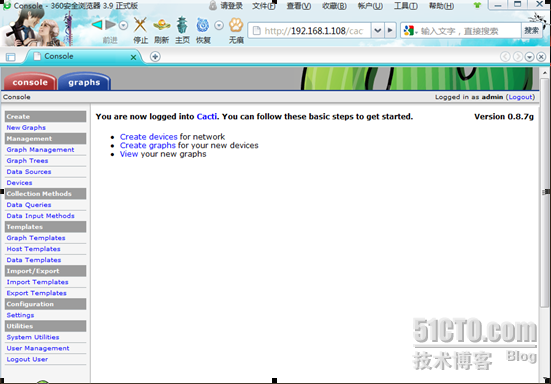551x384 pixels.
Task: Open the 帮助(H) menu
Action: click(x=441, y=6)
